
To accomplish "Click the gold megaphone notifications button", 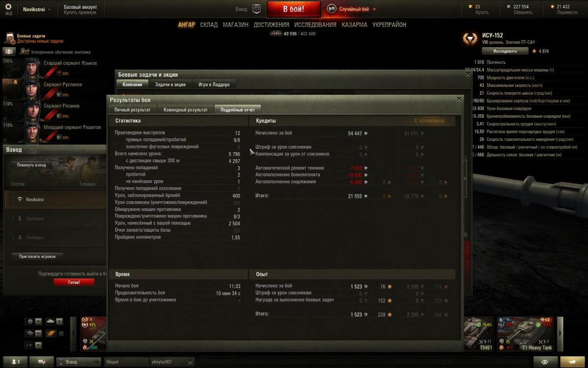I will [573, 362].
